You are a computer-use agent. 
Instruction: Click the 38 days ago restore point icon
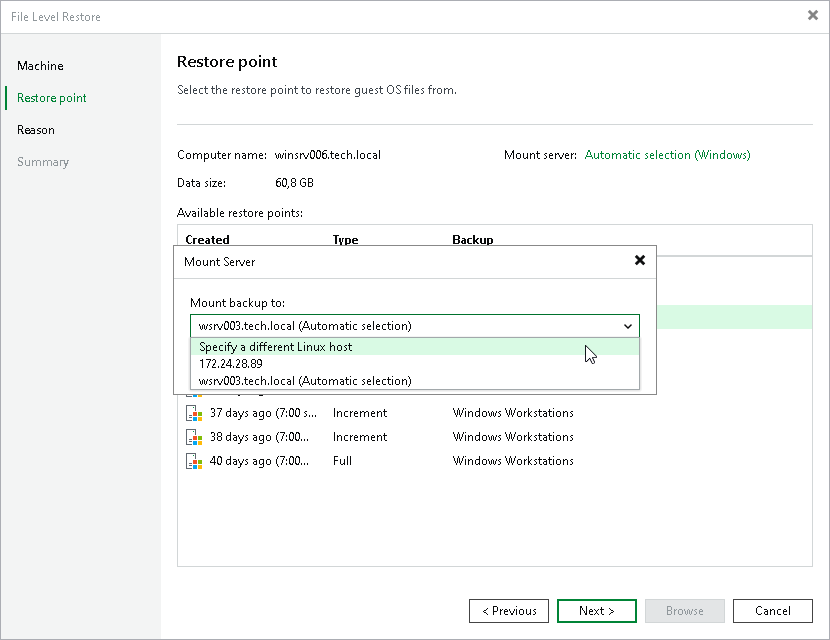click(194, 437)
